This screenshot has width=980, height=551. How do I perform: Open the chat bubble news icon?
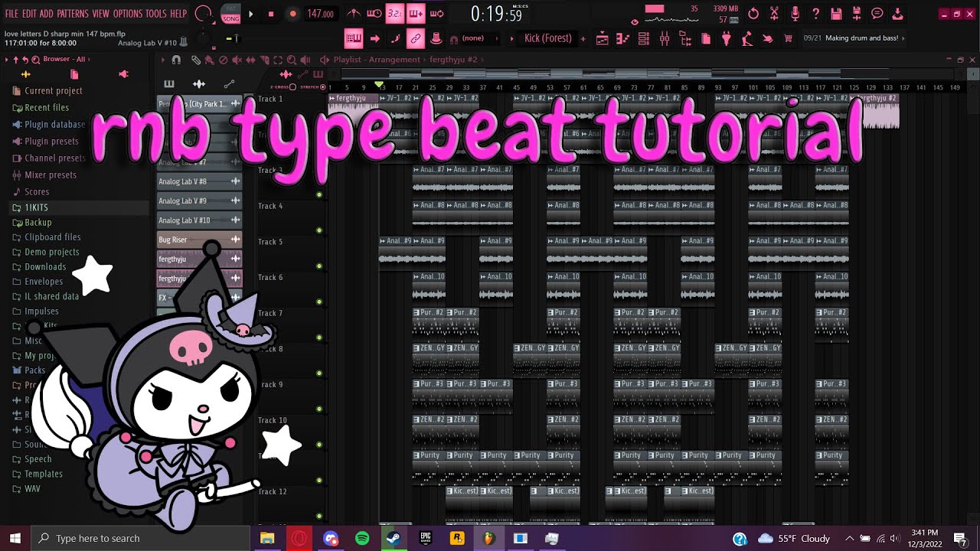(877, 14)
